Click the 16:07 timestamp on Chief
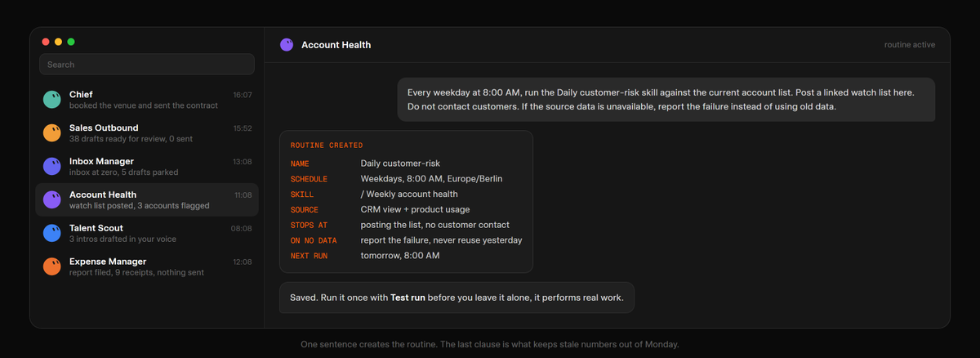980x358 pixels. [243, 95]
